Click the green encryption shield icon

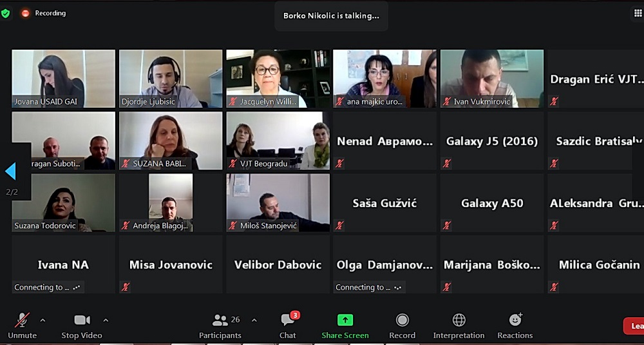click(x=5, y=13)
